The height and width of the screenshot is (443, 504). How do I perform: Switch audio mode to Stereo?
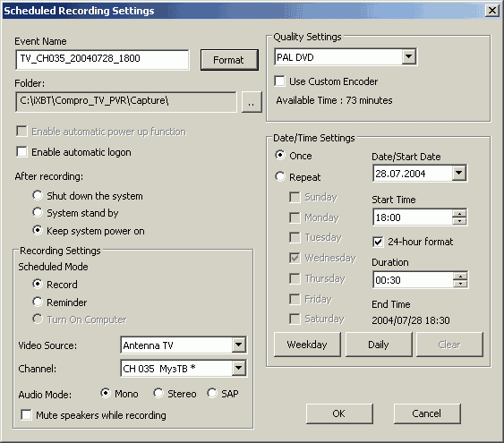(x=158, y=393)
